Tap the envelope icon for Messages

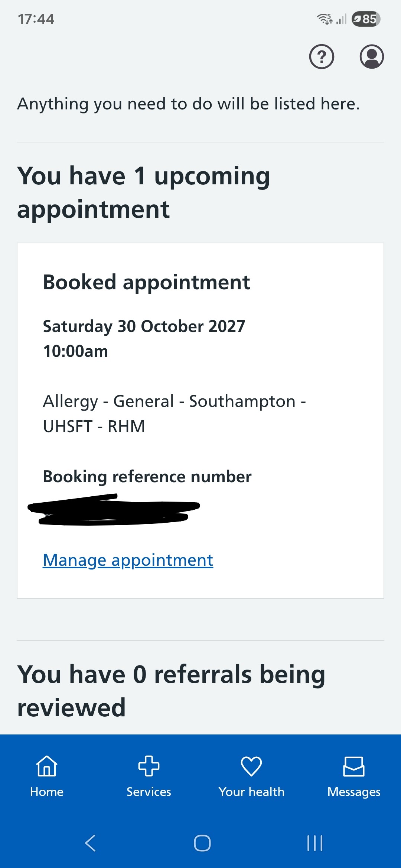pyautogui.click(x=353, y=766)
